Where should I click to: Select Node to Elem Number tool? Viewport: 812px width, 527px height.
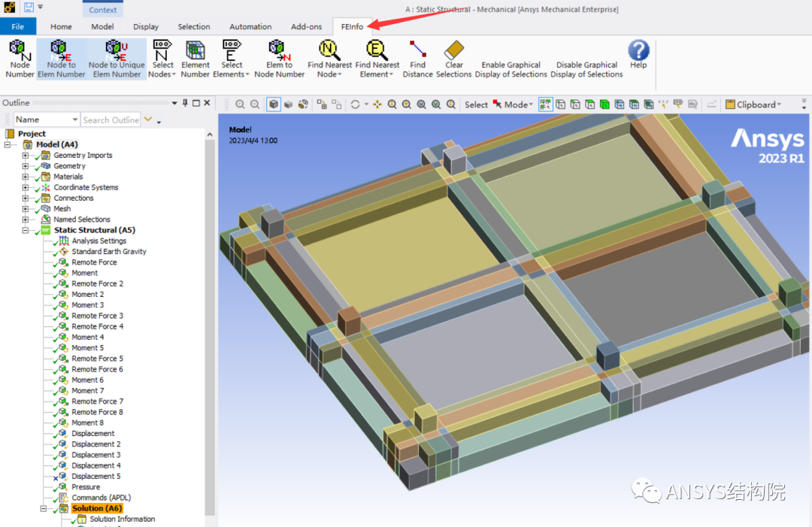61,59
